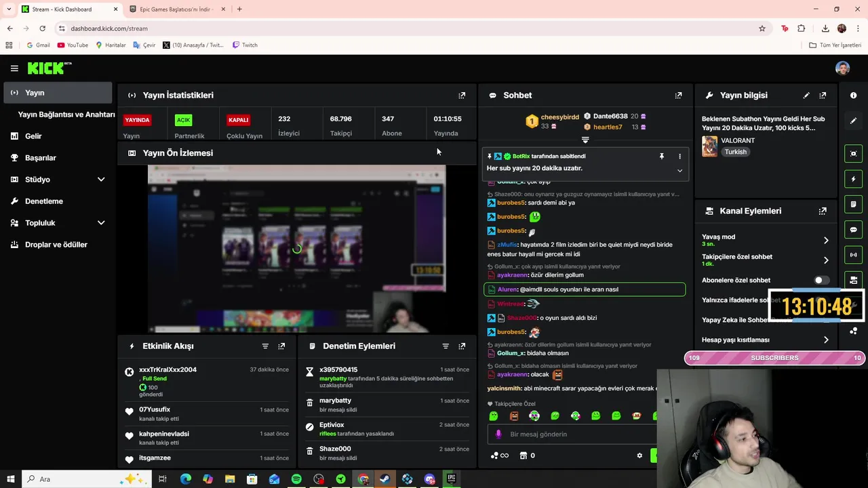Viewport: 868px width, 488px height.
Task: Toggle stream preview widget in right rail
Action: coord(853,154)
